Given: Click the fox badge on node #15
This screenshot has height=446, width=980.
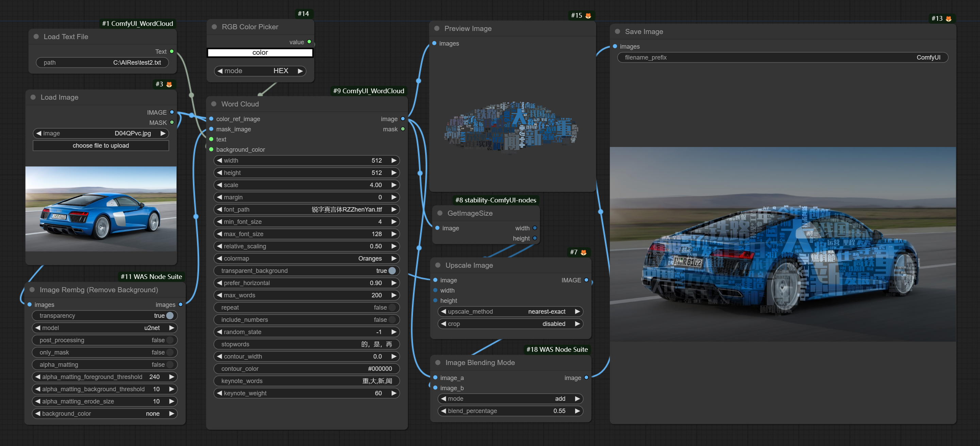Looking at the screenshot, I should click(588, 16).
